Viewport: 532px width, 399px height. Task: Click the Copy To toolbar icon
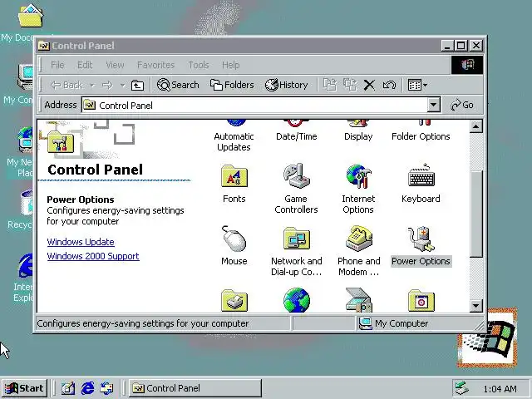[x=350, y=85]
